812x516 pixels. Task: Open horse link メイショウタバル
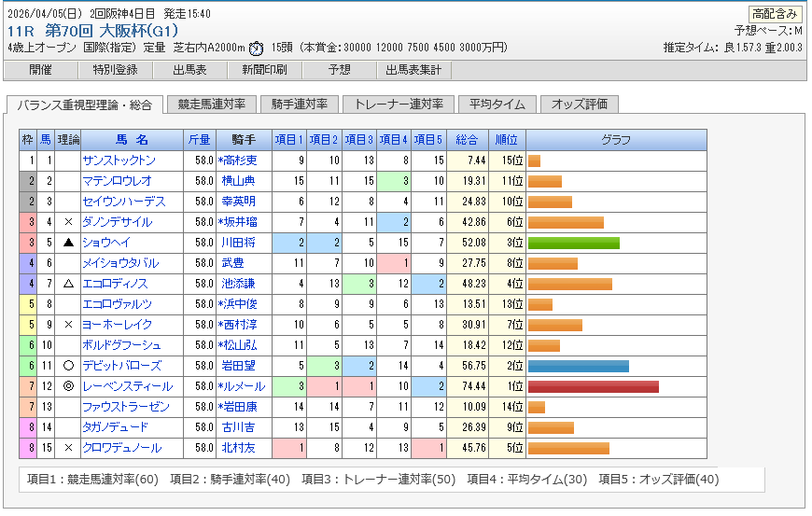click(120, 263)
